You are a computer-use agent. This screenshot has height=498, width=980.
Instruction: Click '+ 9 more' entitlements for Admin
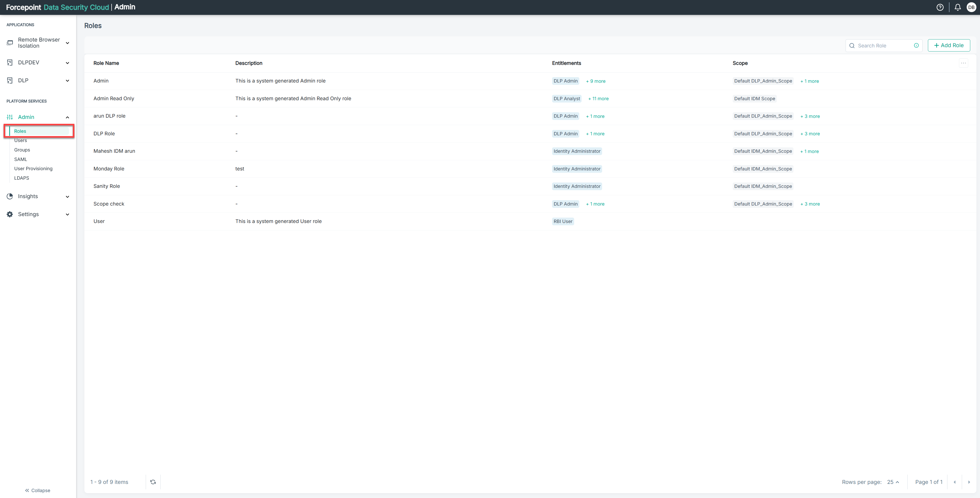click(x=595, y=81)
